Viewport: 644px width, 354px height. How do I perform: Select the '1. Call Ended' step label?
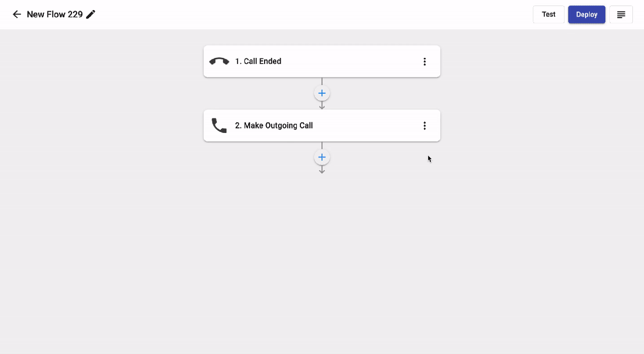(258, 61)
